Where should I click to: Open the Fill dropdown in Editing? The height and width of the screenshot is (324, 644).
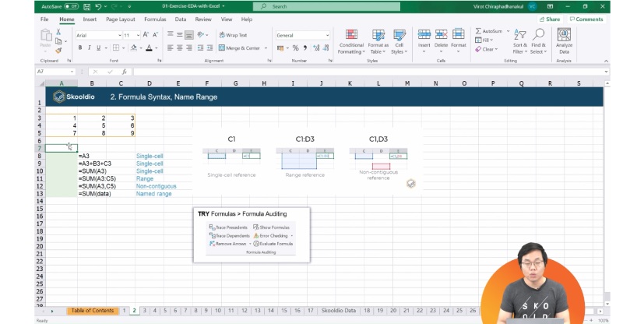tap(484, 40)
